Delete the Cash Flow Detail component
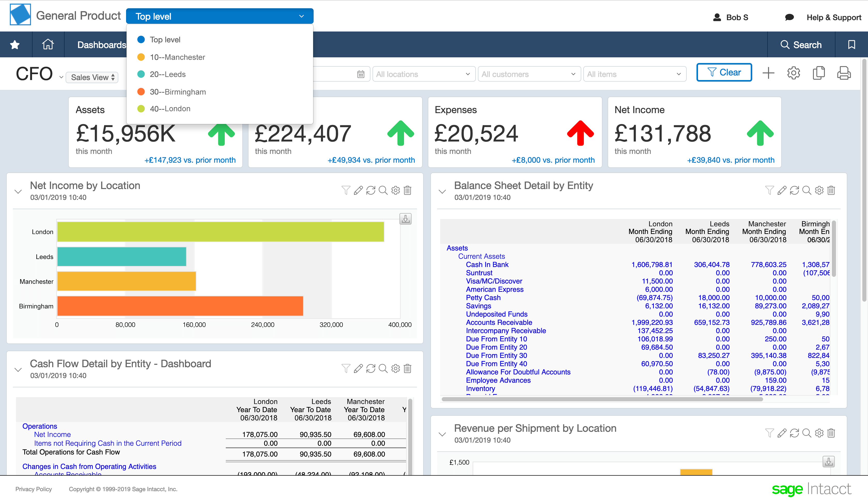 tap(407, 368)
